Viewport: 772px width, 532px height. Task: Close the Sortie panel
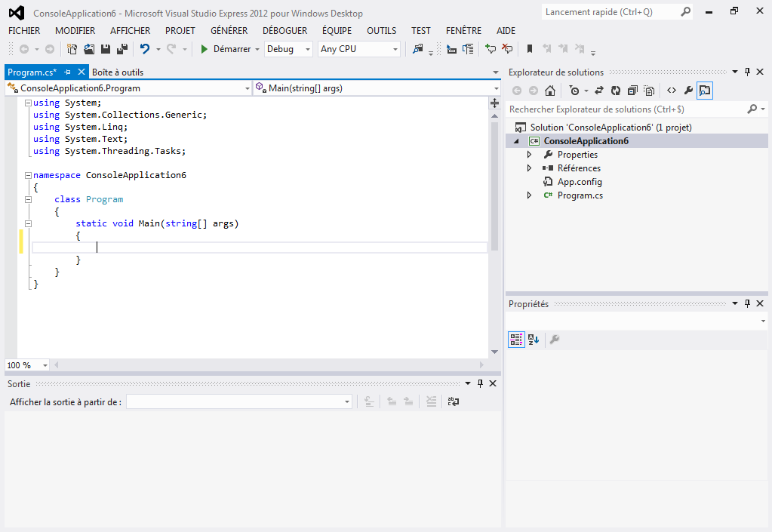[x=493, y=383]
